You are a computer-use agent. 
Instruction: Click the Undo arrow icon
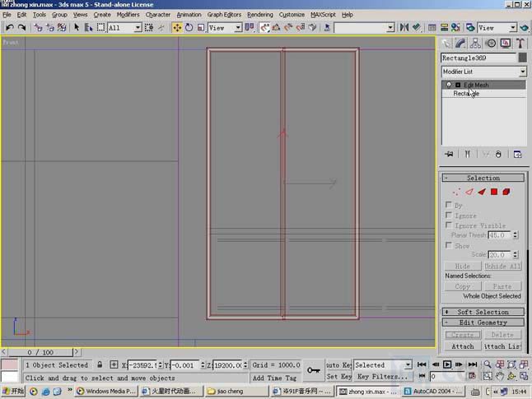click(x=10, y=27)
